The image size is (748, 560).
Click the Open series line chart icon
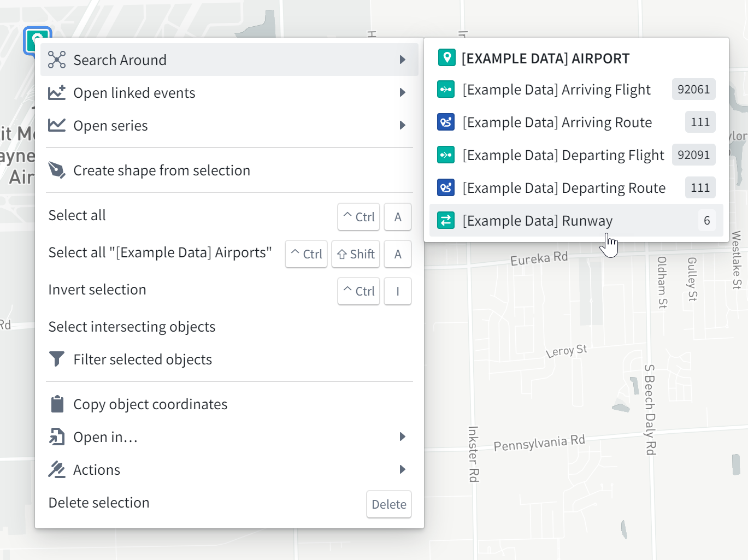point(57,125)
